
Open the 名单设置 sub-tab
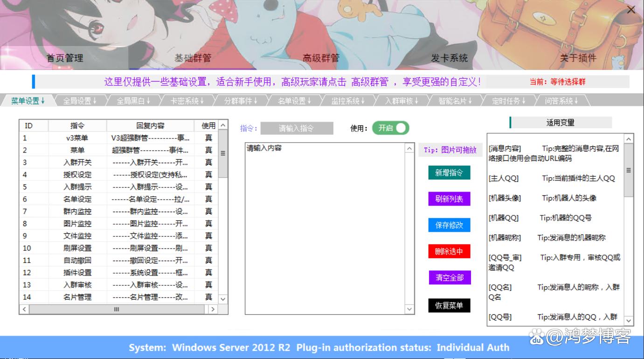pos(295,101)
